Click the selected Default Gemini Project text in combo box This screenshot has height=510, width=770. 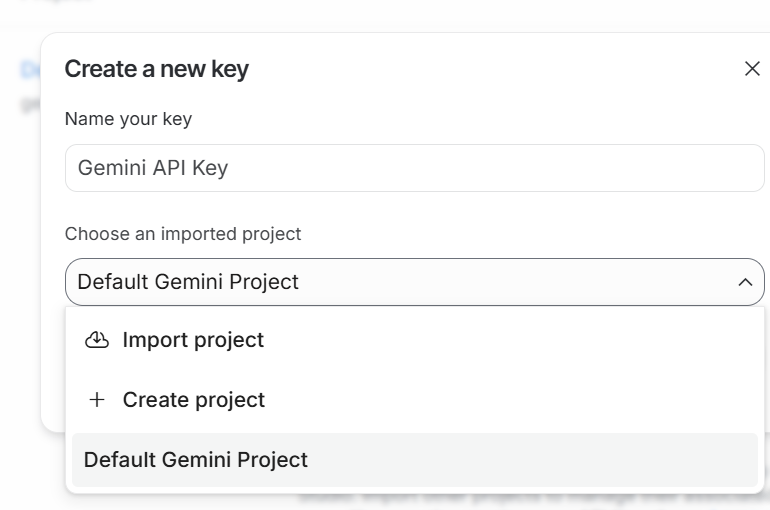[188, 282]
